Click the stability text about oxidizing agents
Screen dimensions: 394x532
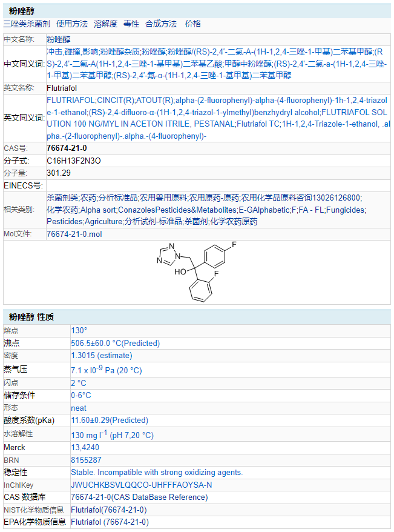tap(157, 472)
